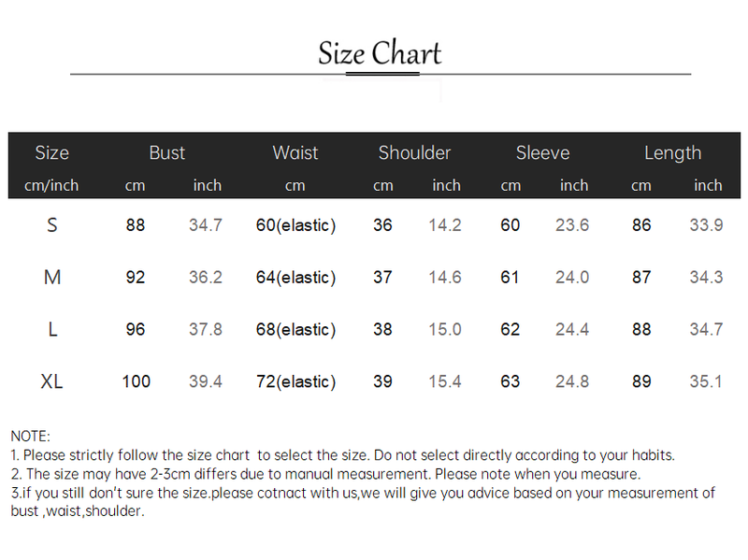Select the 36.2 inch bust value
Viewport: 748px width, 560px height.
(206, 278)
